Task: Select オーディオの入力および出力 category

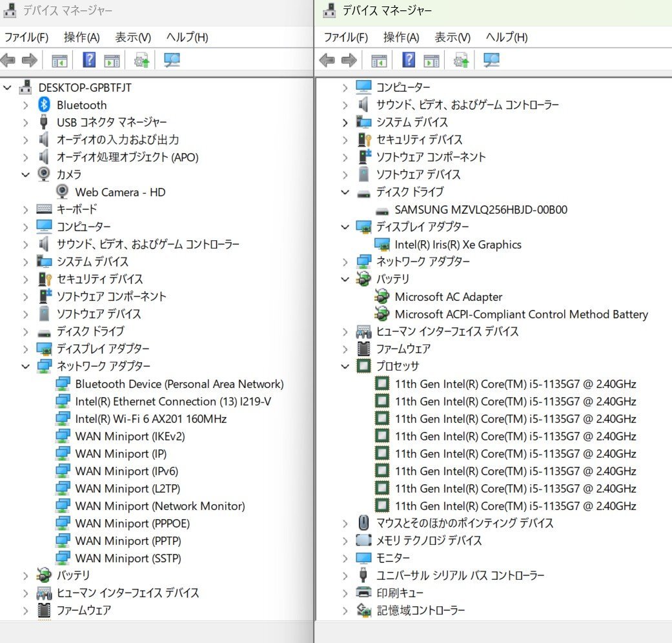Action: point(118,139)
